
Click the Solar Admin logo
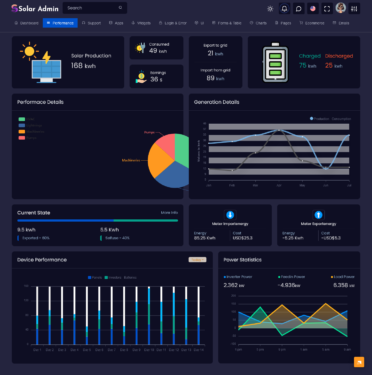coord(35,8)
